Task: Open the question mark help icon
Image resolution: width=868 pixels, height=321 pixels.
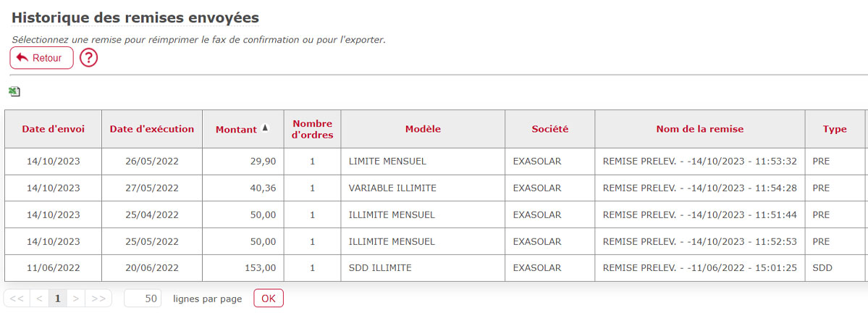Action: (88, 58)
